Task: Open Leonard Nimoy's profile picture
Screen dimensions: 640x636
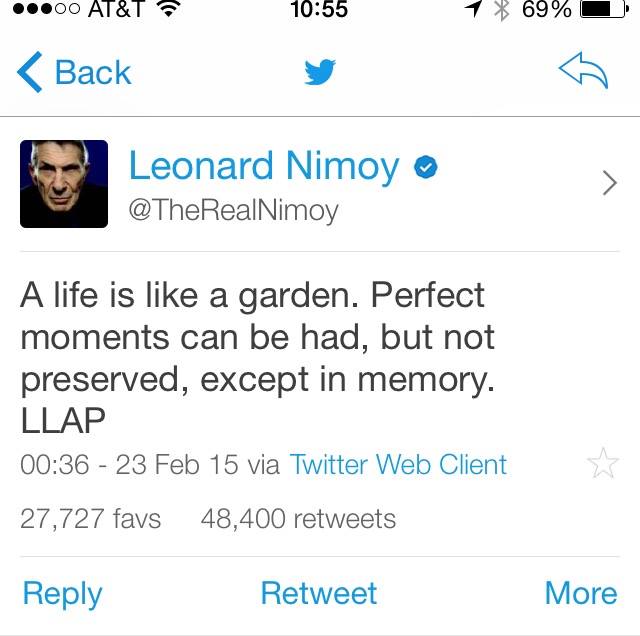Action: [64, 184]
